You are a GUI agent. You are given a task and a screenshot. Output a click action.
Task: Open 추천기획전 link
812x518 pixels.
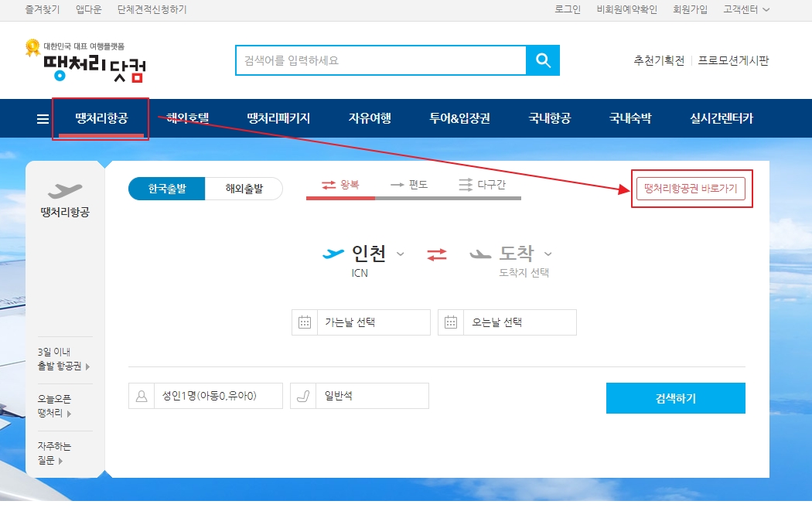click(x=659, y=60)
